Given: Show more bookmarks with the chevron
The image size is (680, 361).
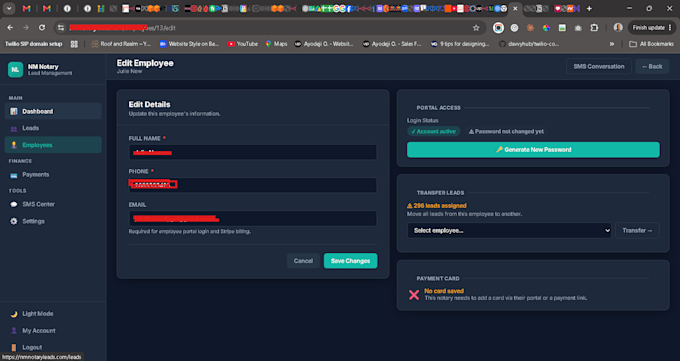Looking at the screenshot, I should tap(611, 44).
